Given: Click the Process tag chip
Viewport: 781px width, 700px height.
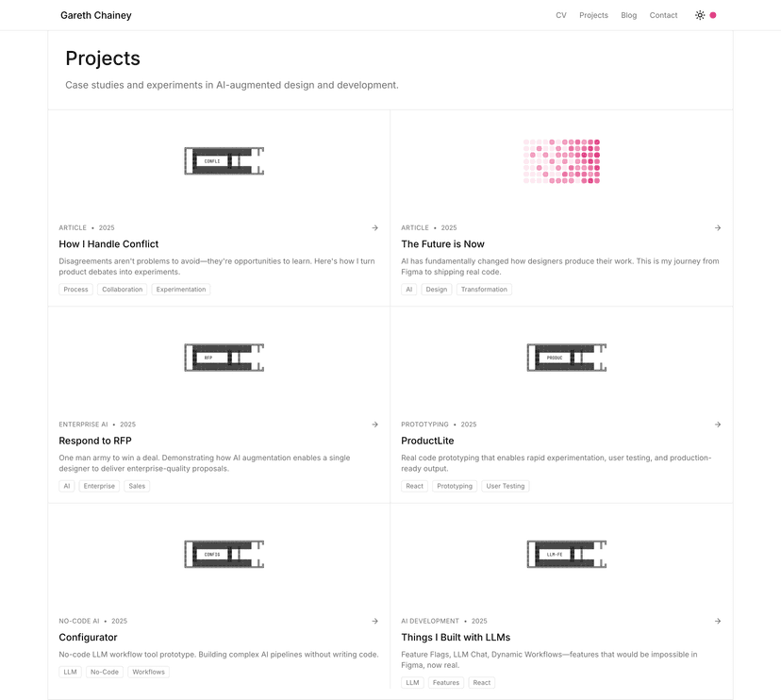Looking at the screenshot, I should (75, 290).
